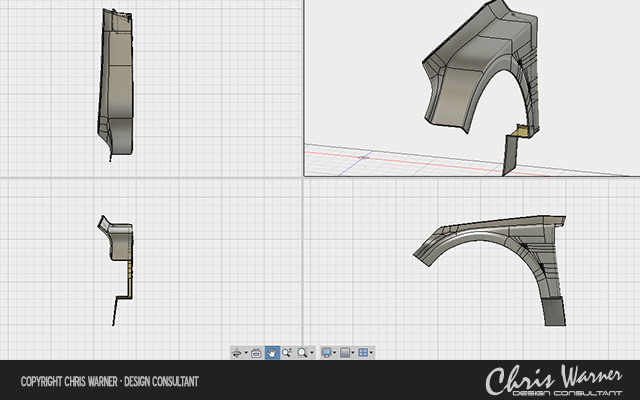Viewport: 640px width, 400px height.
Task: Expand the Viewports layout dropdown arrow
Action: (x=371, y=353)
